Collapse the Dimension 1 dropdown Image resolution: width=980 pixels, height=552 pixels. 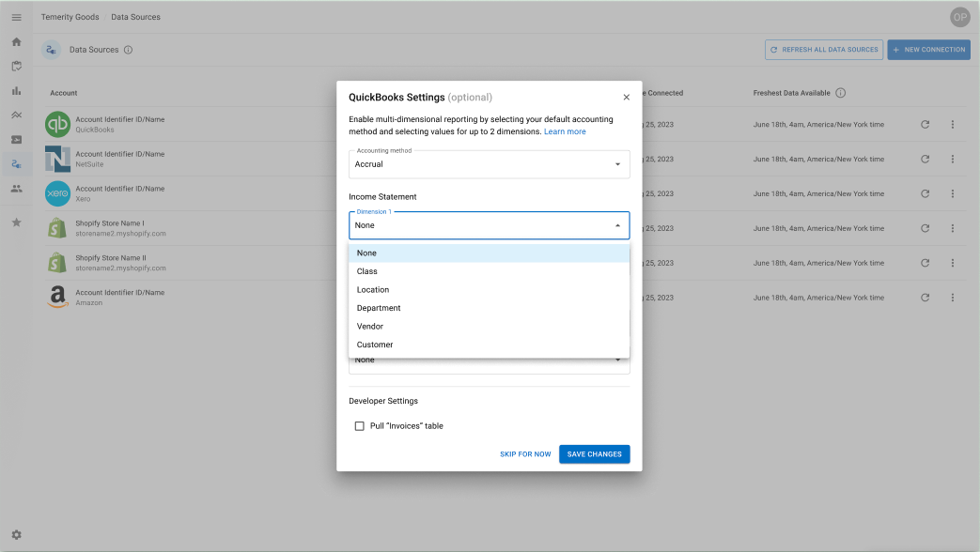(x=617, y=225)
